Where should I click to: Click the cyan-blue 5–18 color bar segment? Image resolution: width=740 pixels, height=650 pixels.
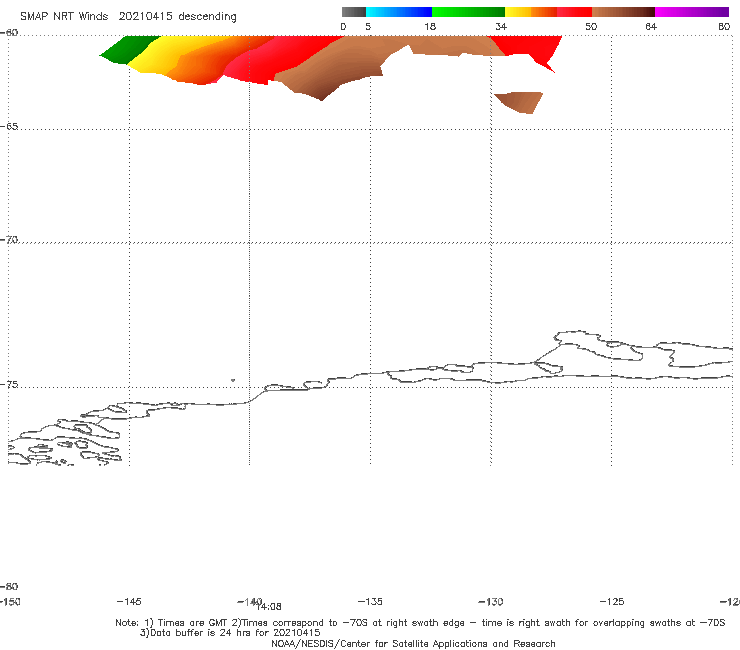tap(399, 12)
